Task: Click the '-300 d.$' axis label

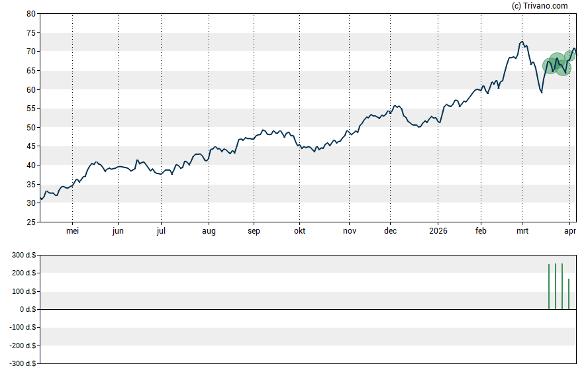Action: coord(23,364)
